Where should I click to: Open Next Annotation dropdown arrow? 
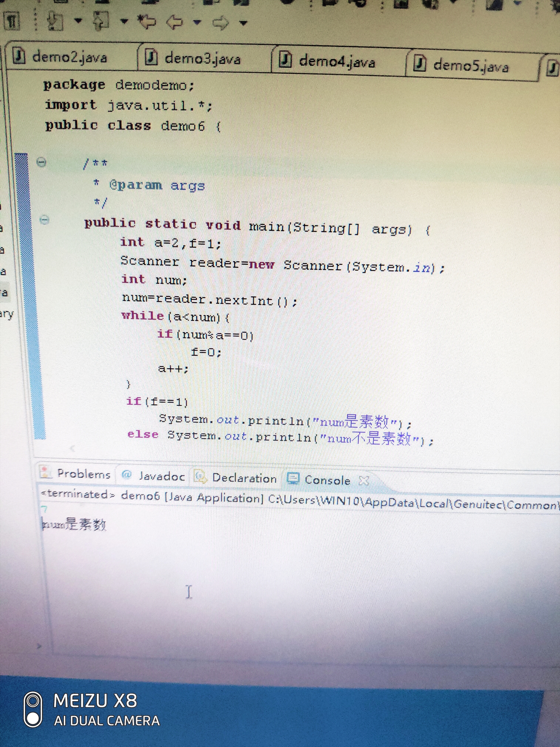[78, 21]
